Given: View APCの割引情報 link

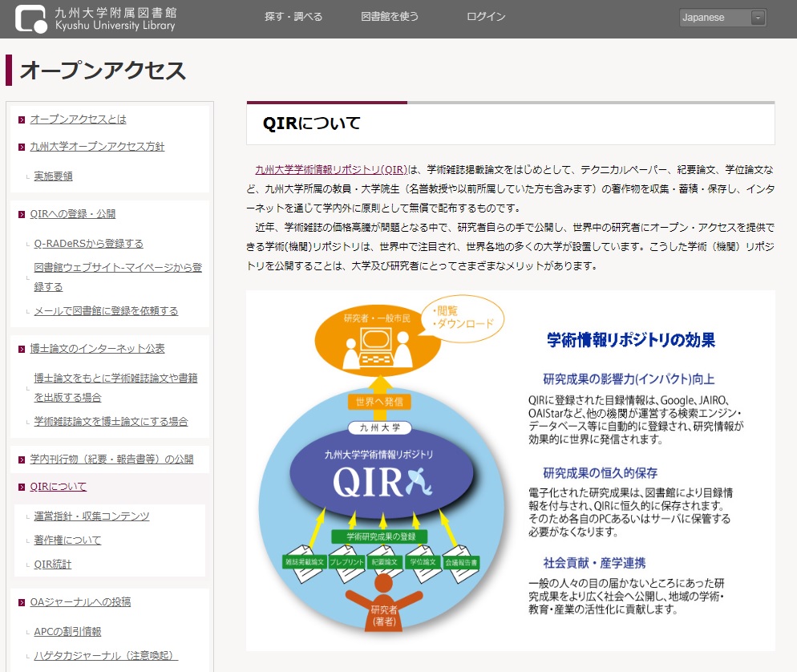Looking at the screenshot, I should (67, 631).
